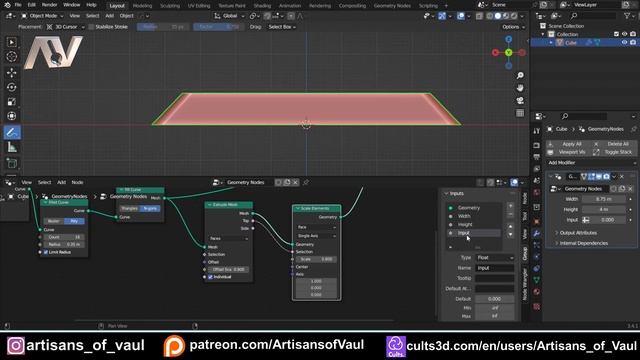The width and height of the screenshot is (640, 360).
Task: Open the Material properties tab icon
Action: [537, 292]
